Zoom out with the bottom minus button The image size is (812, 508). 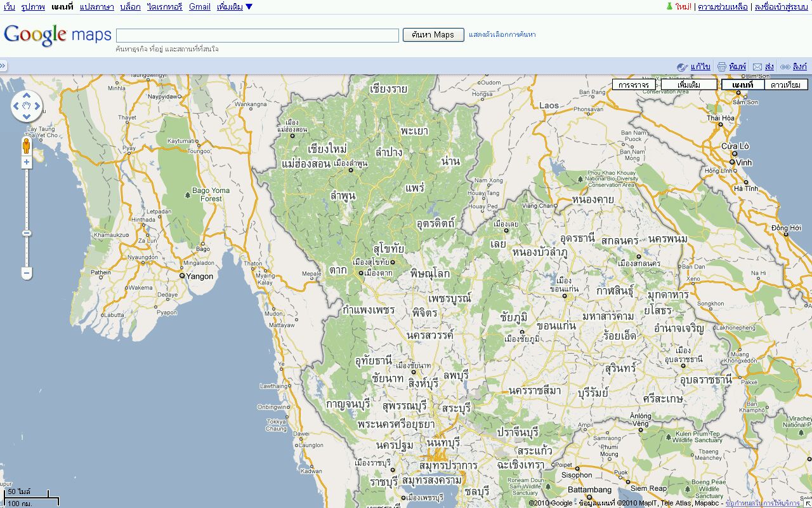[x=27, y=274]
